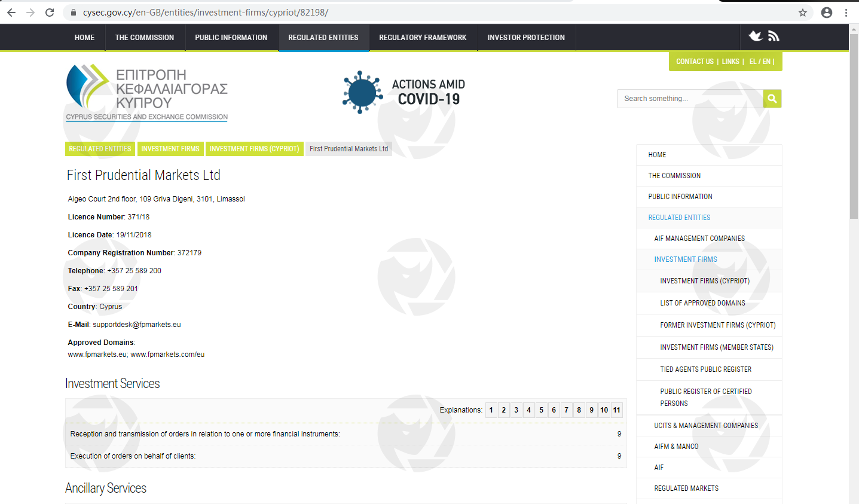Open Chrome three-dot menu
The height and width of the screenshot is (504, 859).
click(846, 13)
